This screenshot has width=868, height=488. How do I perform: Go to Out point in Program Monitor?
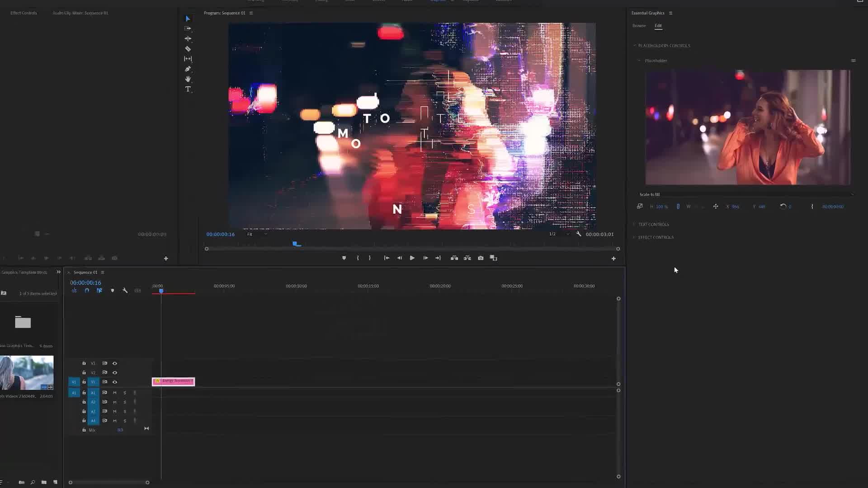[438, 258]
